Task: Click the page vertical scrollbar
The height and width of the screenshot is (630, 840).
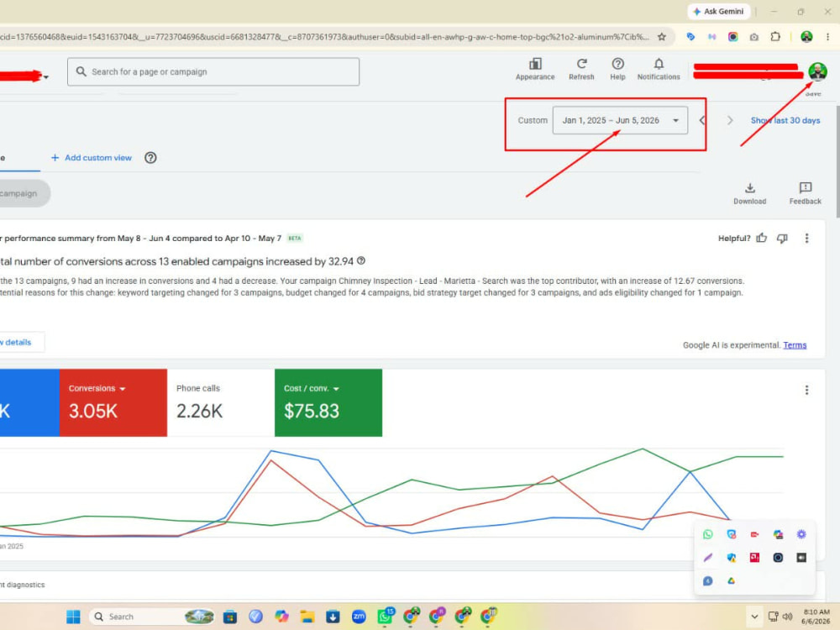Action: [837, 160]
